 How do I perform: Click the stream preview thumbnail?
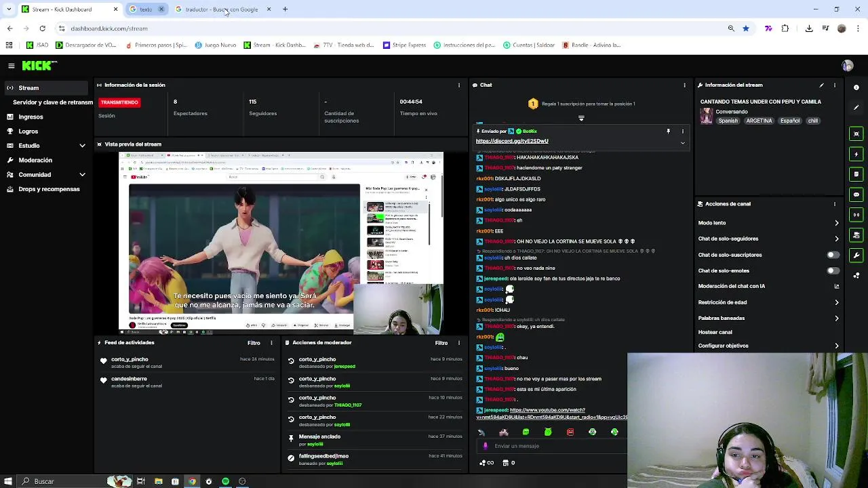click(x=281, y=243)
